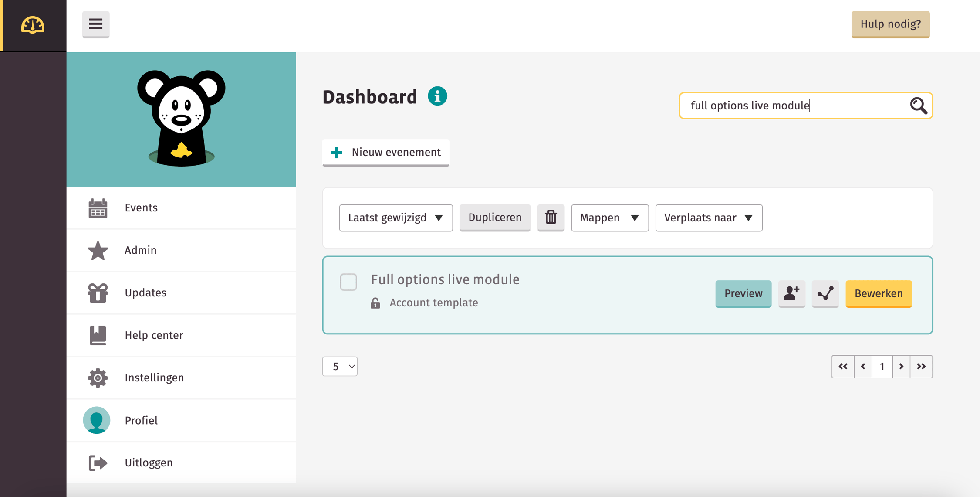Toggle the hamburger menu button
This screenshot has height=497, width=980.
pyautogui.click(x=96, y=24)
